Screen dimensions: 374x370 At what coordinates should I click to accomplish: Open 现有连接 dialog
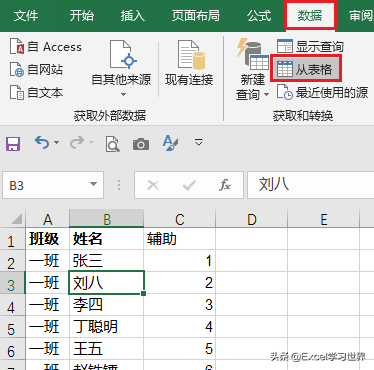click(x=189, y=63)
